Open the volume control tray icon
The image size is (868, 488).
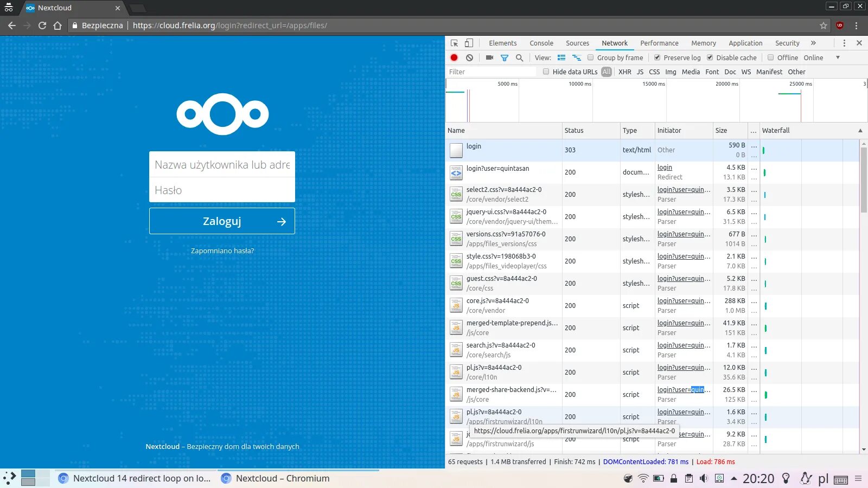704,478
